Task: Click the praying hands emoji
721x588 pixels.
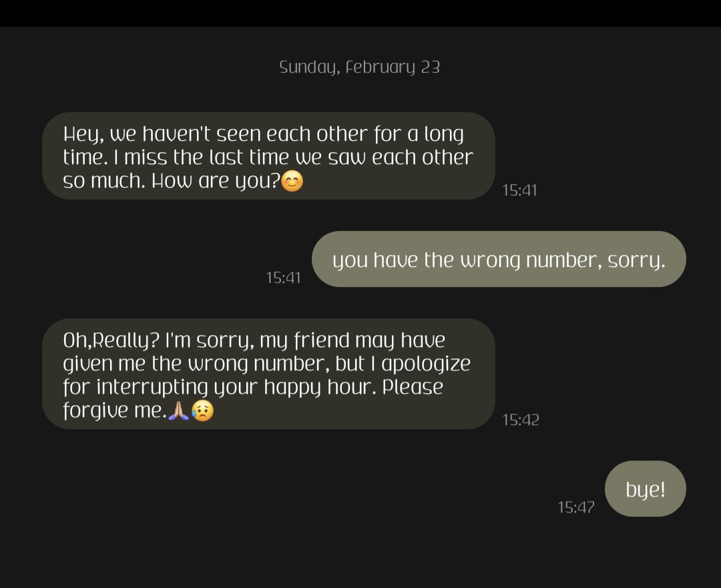Action: click(x=178, y=410)
